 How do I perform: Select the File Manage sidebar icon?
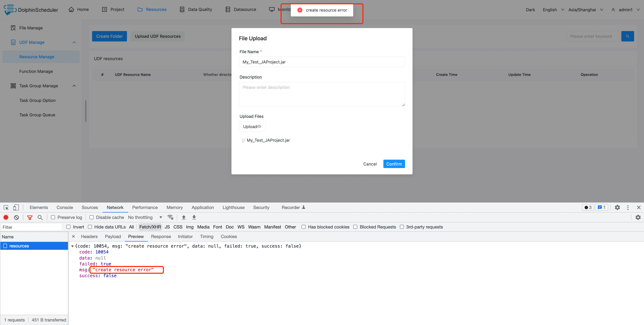pyautogui.click(x=13, y=28)
